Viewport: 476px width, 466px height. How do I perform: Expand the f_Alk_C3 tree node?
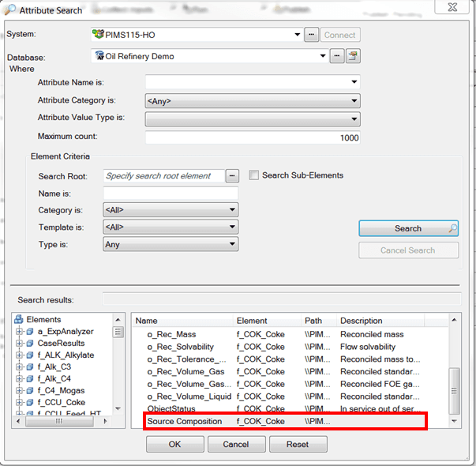(x=19, y=367)
